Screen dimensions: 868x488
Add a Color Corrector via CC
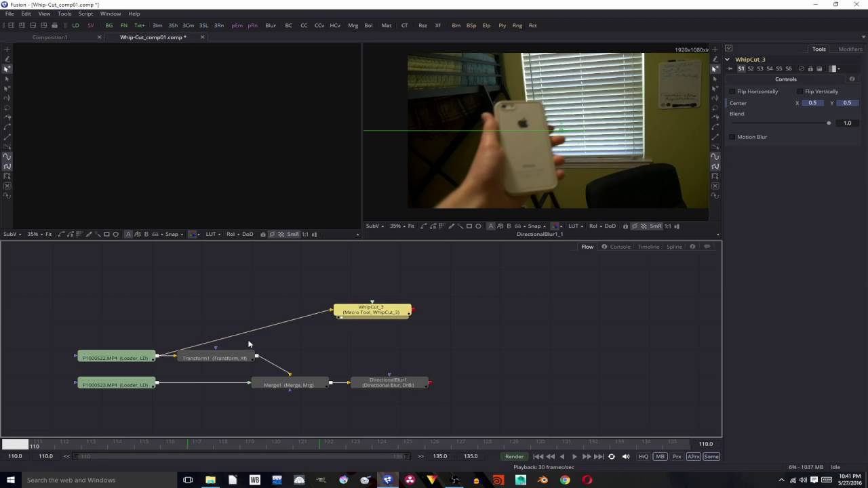[304, 26]
